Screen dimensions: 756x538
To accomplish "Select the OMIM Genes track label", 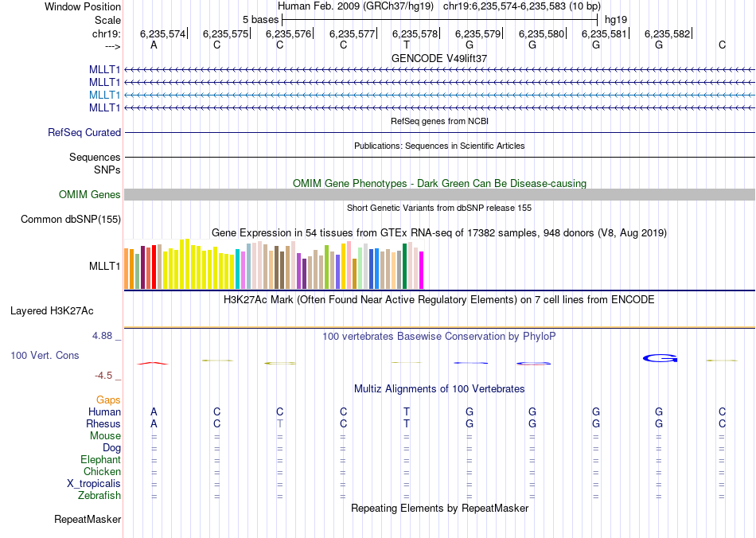I will [90, 195].
